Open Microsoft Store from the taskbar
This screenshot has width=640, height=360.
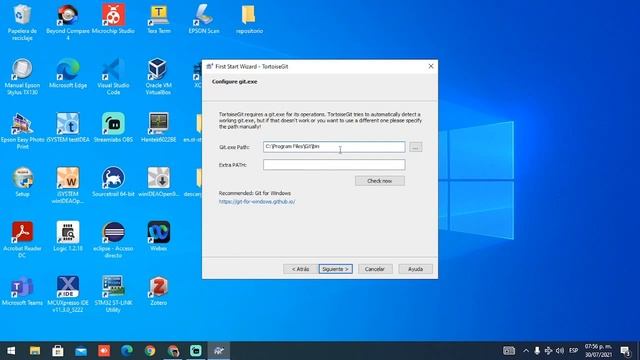(x=58, y=351)
